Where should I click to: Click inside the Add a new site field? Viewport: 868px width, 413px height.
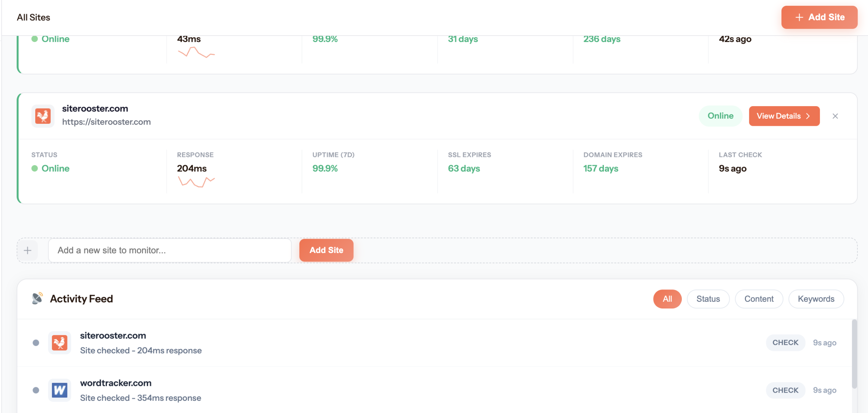[x=170, y=250]
